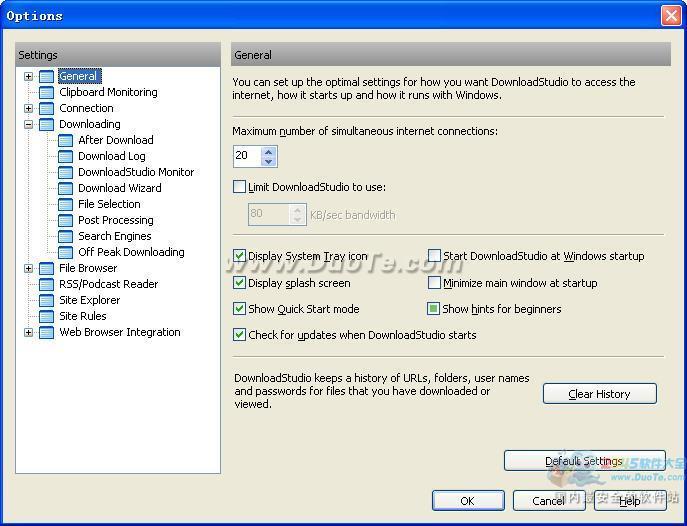Viewport: 687px width, 526px height.
Task: Click the Download Wizard page icon
Action: 66,188
